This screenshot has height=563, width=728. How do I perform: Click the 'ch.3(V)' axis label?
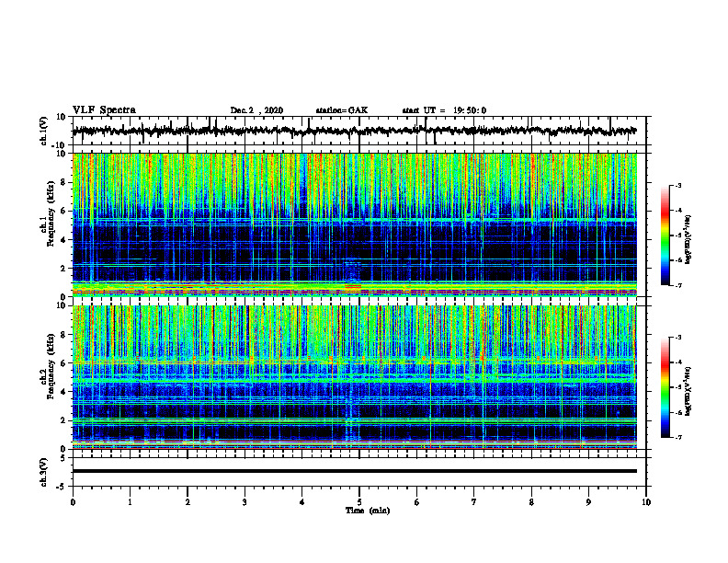tap(43, 472)
